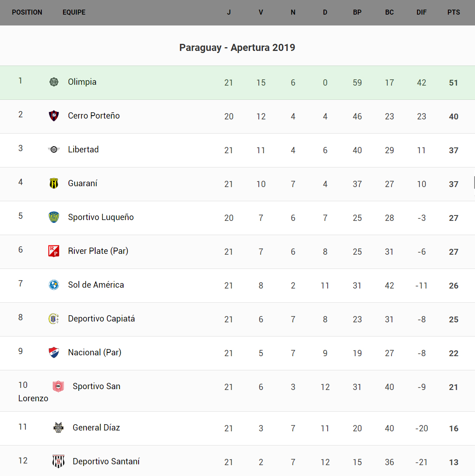Click the River Plate (Par) logo
Image resolution: width=475 pixels, height=476 pixels.
click(54, 251)
